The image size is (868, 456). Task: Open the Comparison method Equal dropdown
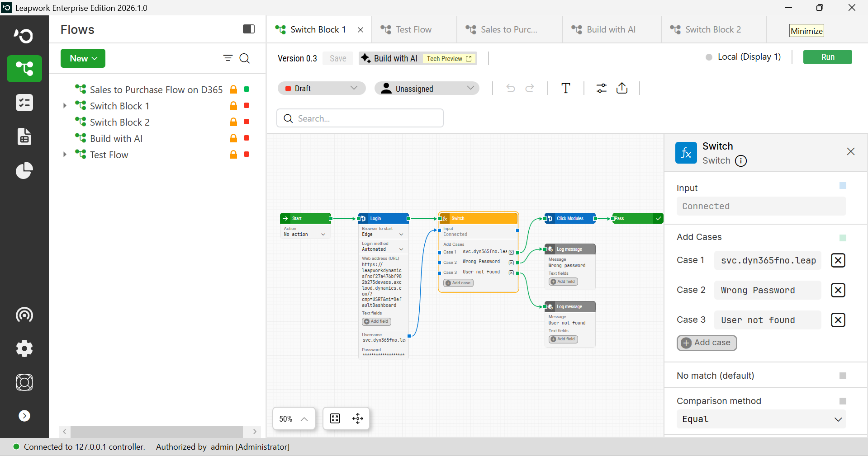coord(761,419)
